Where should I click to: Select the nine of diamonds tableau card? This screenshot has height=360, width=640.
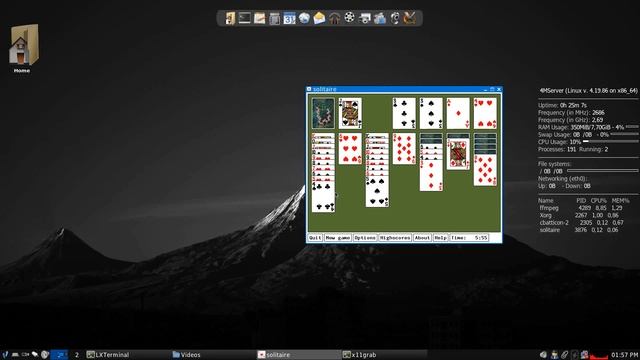point(404,149)
